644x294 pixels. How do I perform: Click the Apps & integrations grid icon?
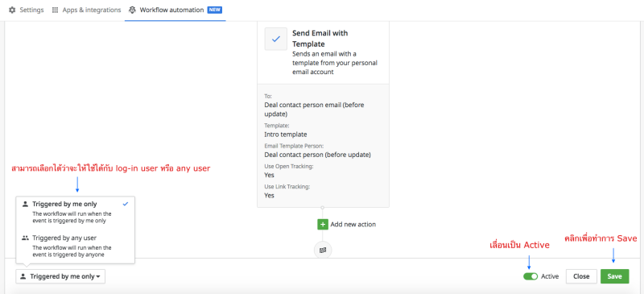[x=55, y=10]
